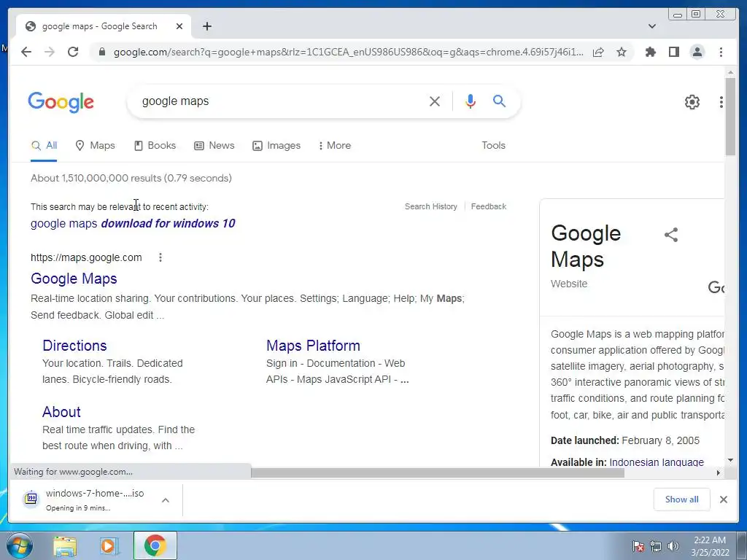Start voice search with the microphone icon
Screen dimensions: 747x560
[471, 101]
